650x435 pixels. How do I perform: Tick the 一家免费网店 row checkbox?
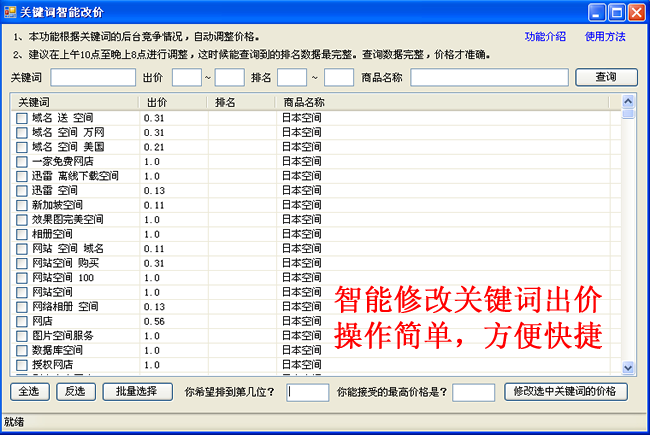[x=22, y=161]
